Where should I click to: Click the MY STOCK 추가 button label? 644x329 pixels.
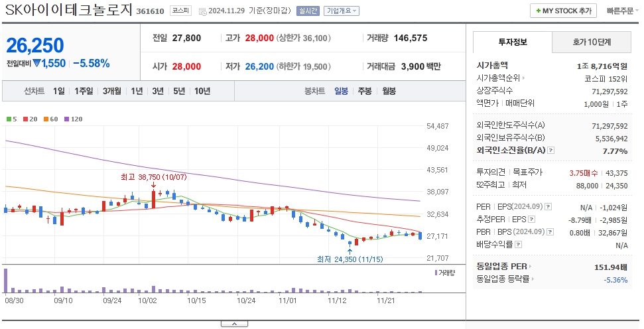[x=567, y=11]
